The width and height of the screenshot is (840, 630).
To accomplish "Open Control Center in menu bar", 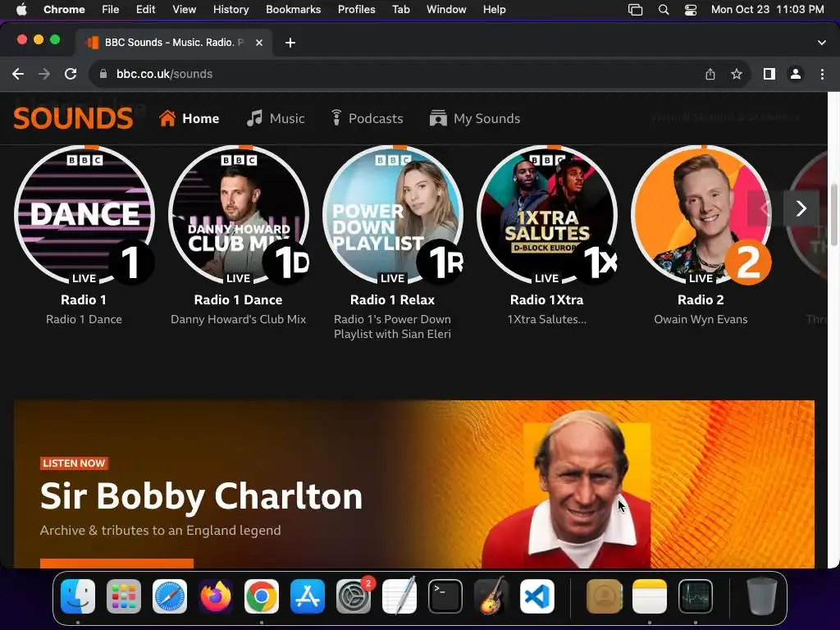I will click(691, 9).
